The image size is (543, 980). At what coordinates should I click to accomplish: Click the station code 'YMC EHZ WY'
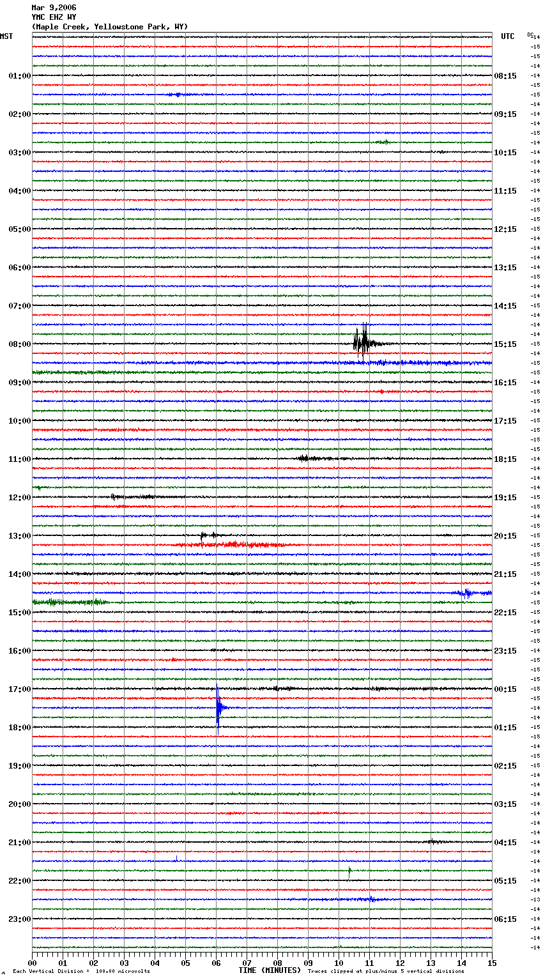(x=54, y=17)
